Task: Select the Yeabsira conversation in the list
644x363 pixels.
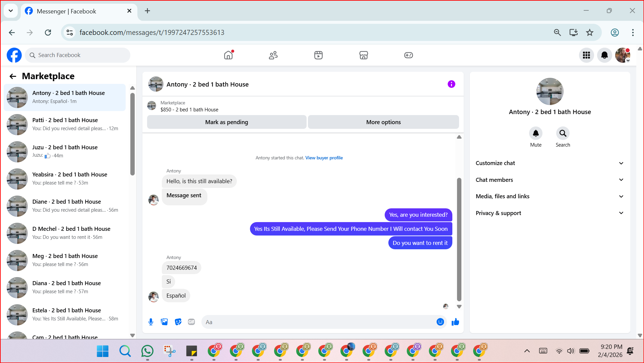Action: 65,178
